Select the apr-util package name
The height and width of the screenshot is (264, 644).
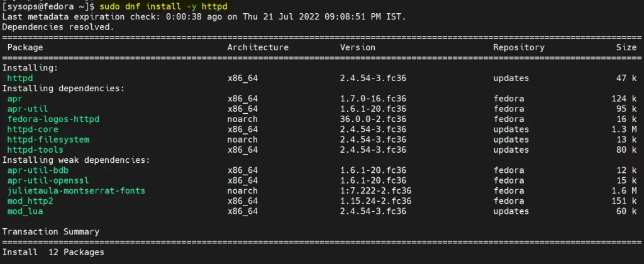point(28,109)
